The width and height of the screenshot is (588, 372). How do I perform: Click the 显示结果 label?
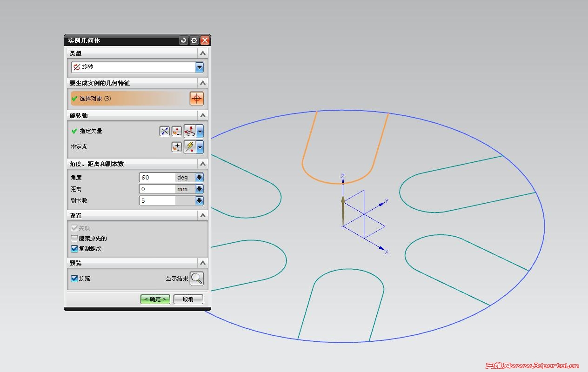tap(177, 279)
